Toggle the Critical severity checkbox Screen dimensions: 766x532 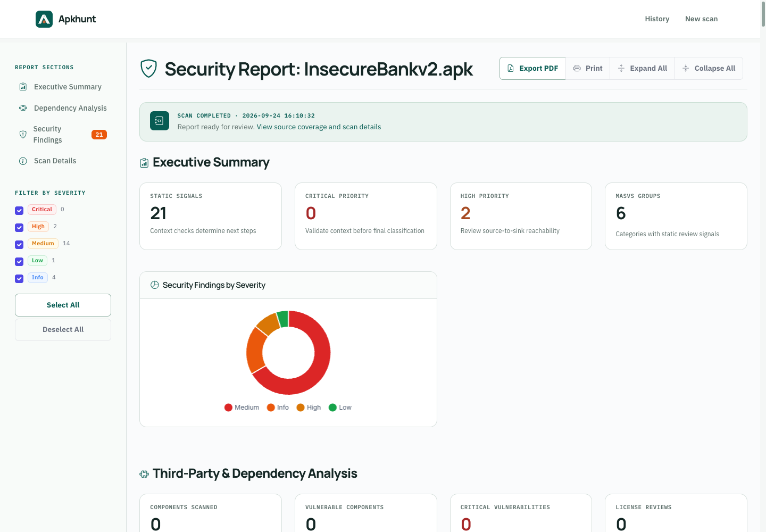click(19, 210)
